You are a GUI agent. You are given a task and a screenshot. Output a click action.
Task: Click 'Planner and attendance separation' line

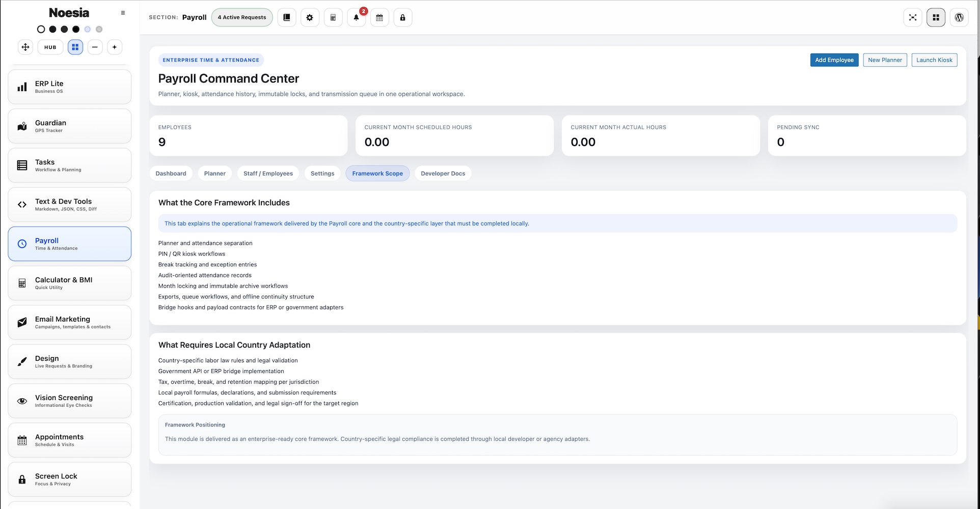click(205, 243)
